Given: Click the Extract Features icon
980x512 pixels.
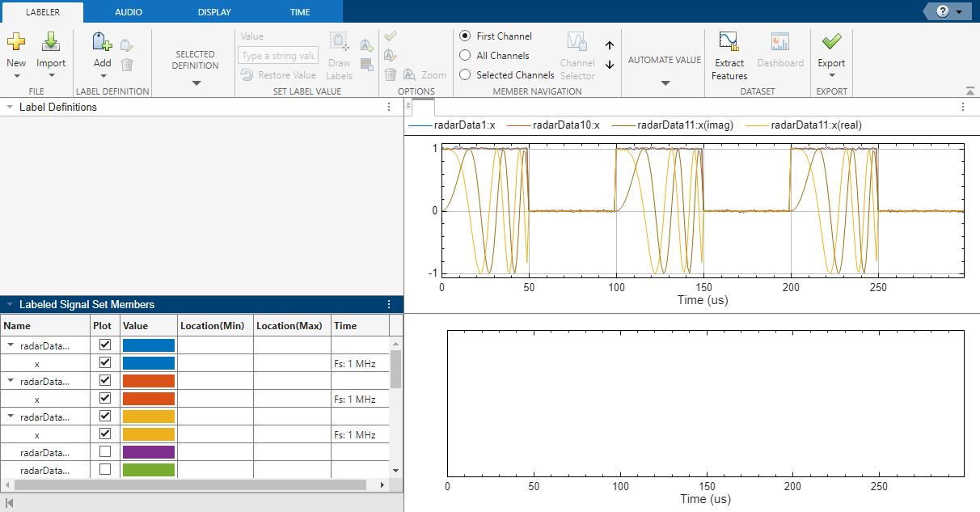Looking at the screenshot, I should pyautogui.click(x=729, y=43).
